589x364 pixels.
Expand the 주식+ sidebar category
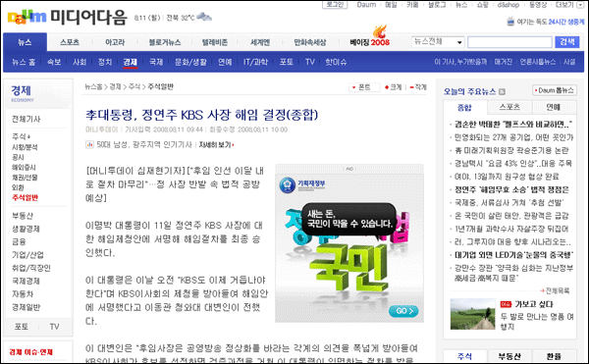click(22, 136)
